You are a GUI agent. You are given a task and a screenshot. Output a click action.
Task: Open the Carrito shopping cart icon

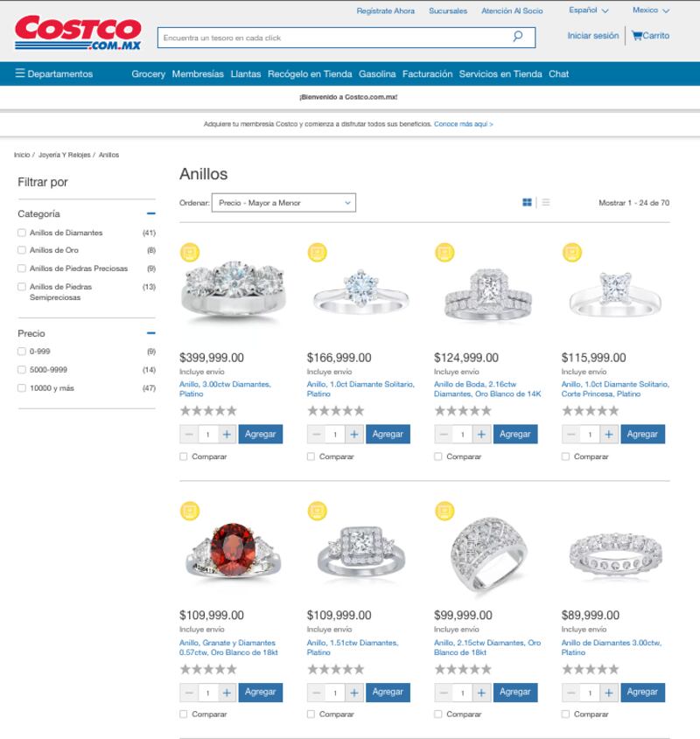637,35
